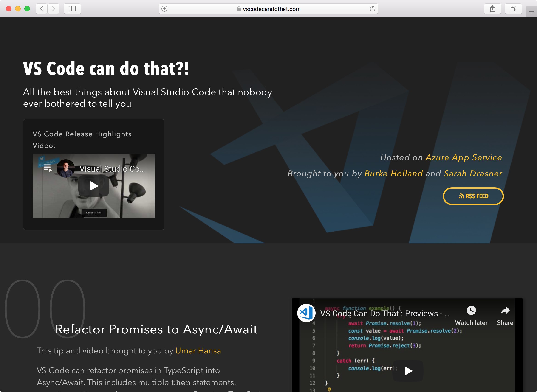
Task: Minimize Safari with the yellow button
Action: (x=18, y=9)
